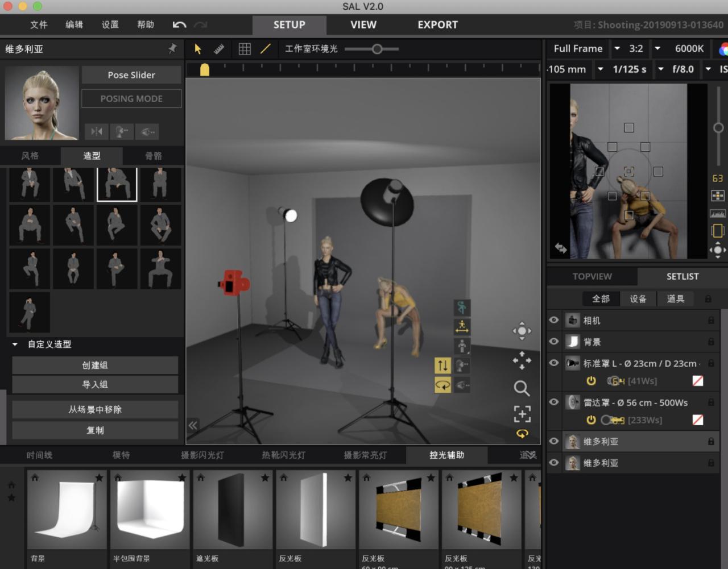The height and width of the screenshot is (569, 728).
Task: Click the Pose Slider button
Action: coord(131,75)
